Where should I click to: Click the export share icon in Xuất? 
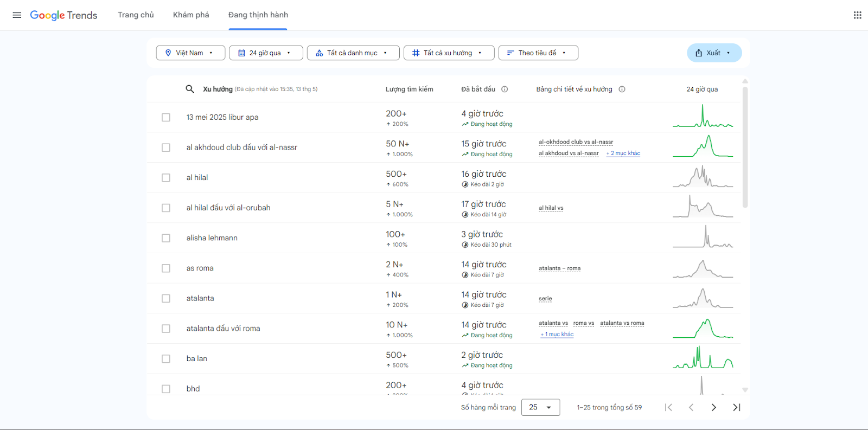(699, 53)
